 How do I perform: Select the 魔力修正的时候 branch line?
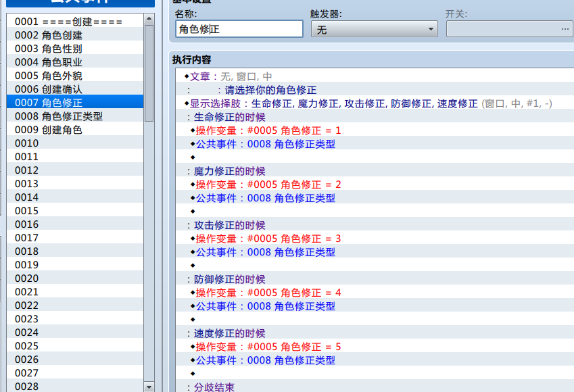(375, 171)
